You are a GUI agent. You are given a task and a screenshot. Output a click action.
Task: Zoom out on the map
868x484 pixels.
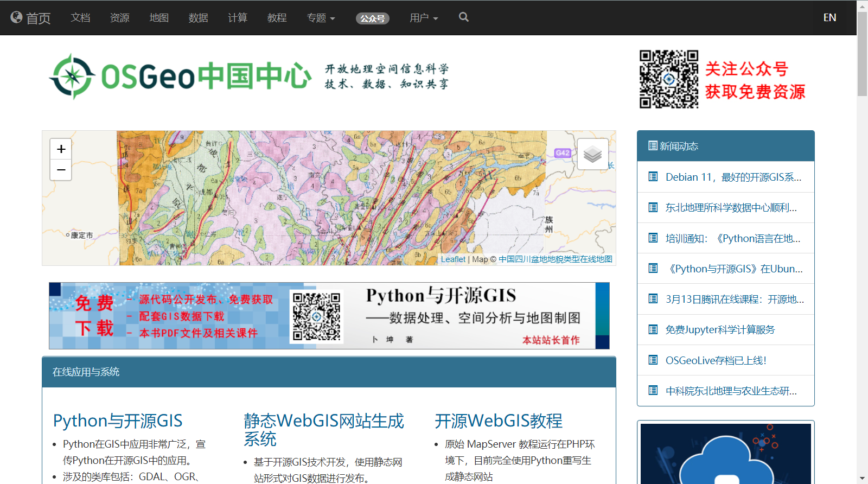(61, 170)
